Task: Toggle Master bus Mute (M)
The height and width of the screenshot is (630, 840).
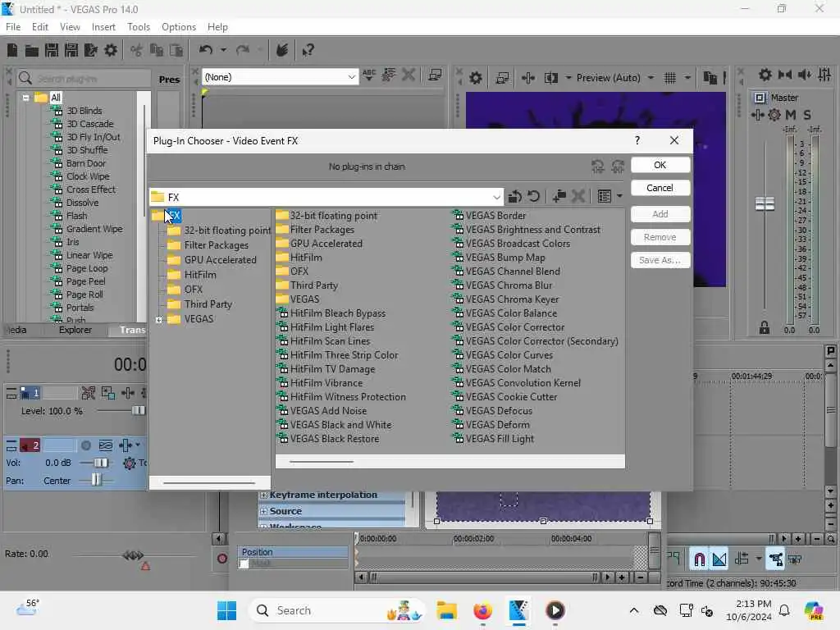Action: pos(791,115)
